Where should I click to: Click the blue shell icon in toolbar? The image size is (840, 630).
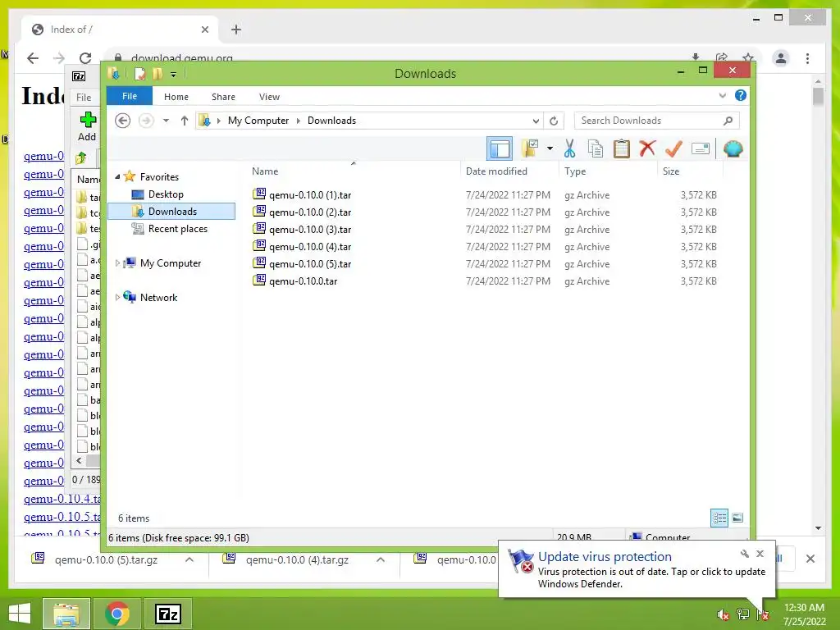[x=733, y=148]
